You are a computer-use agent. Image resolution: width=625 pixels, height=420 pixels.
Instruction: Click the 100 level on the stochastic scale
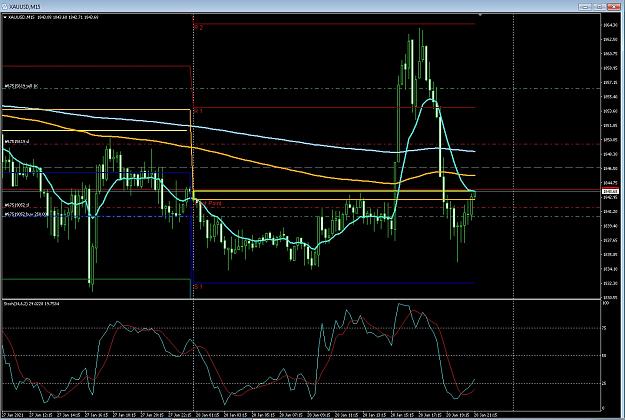click(x=605, y=303)
